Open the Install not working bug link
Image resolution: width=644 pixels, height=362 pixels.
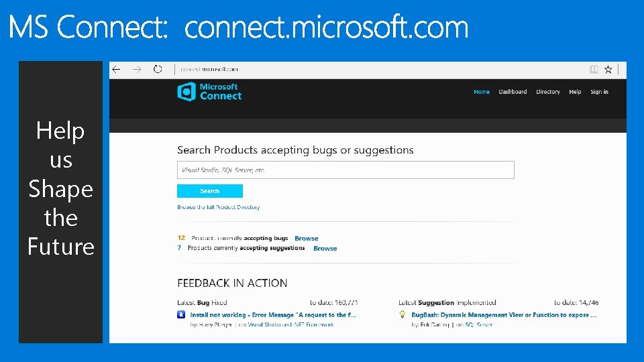[x=273, y=314]
